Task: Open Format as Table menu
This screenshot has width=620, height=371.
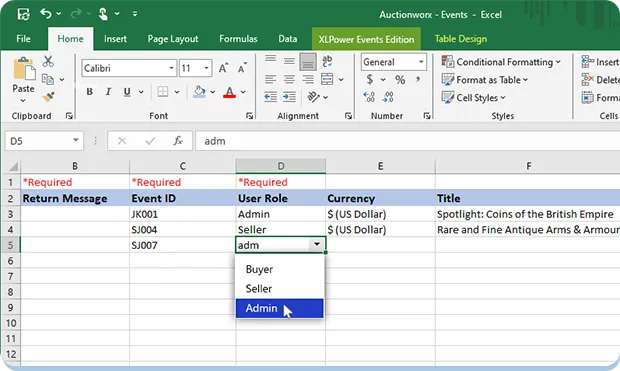Action: point(485,80)
